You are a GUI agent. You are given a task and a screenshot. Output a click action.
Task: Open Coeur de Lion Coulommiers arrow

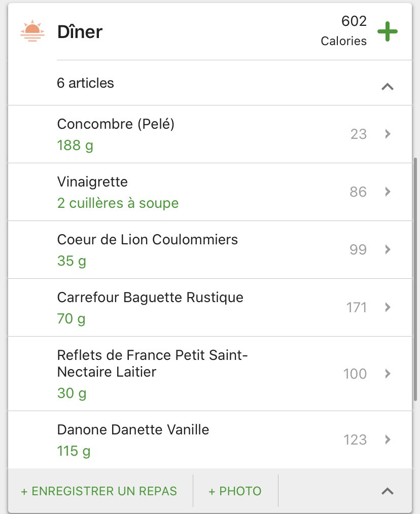[388, 249]
